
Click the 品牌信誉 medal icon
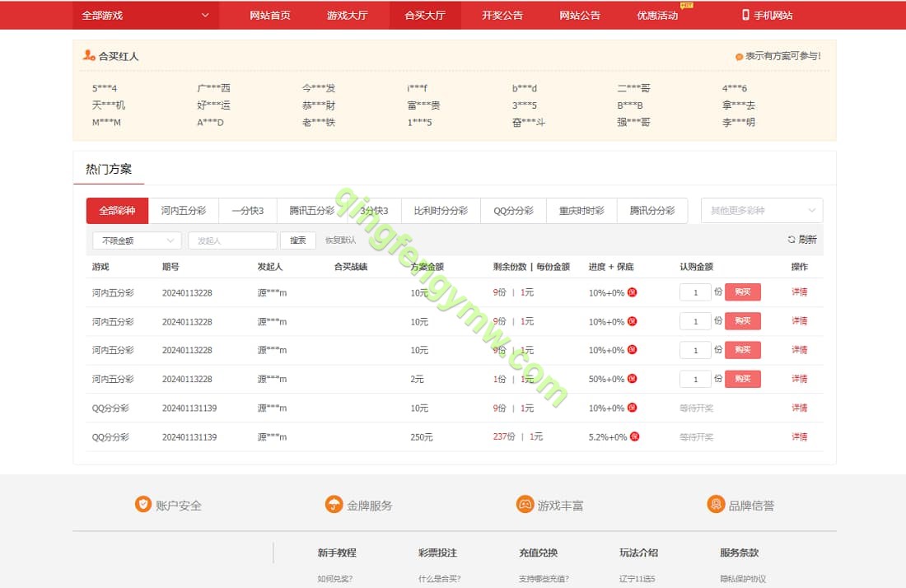(716, 504)
